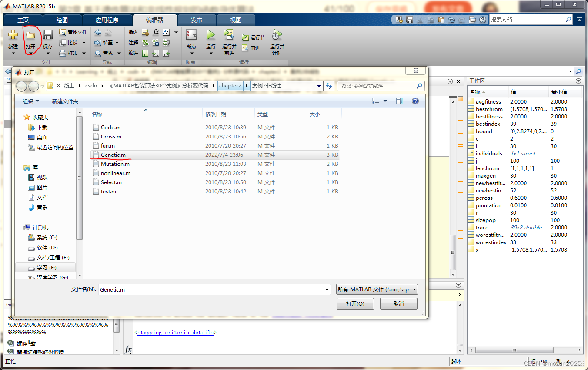This screenshot has height=370, width=588.
Task: Expand the 打印 dropdown arrow
Action: (84, 53)
